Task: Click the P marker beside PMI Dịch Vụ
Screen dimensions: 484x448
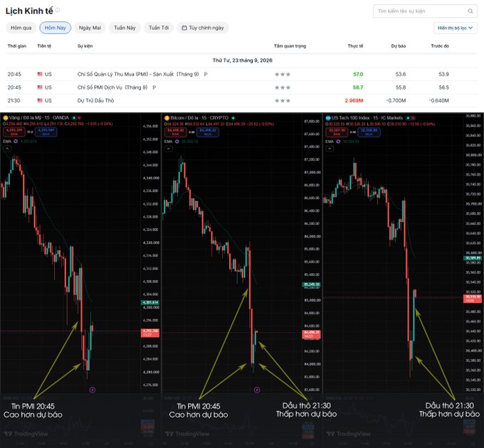Action: tap(154, 87)
